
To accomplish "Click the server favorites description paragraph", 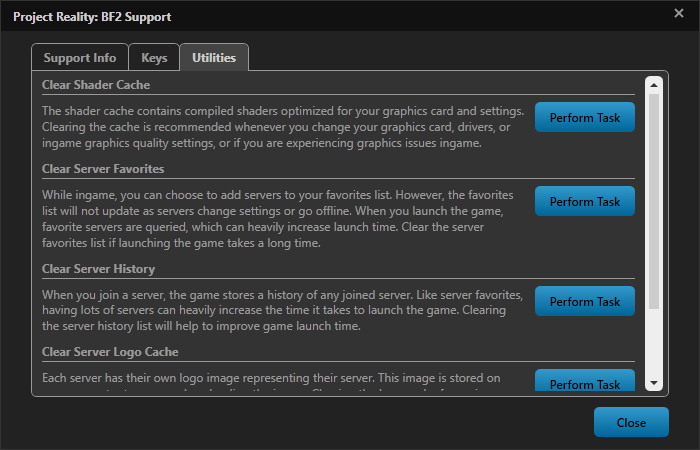I will pyautogui.click(x=278, y=219).
